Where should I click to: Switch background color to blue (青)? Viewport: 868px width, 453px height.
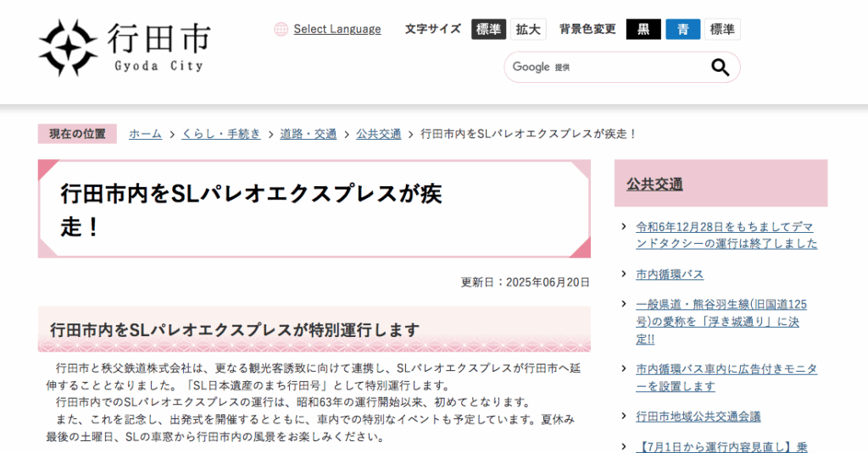pyautogui.click(x=682, y=30)
